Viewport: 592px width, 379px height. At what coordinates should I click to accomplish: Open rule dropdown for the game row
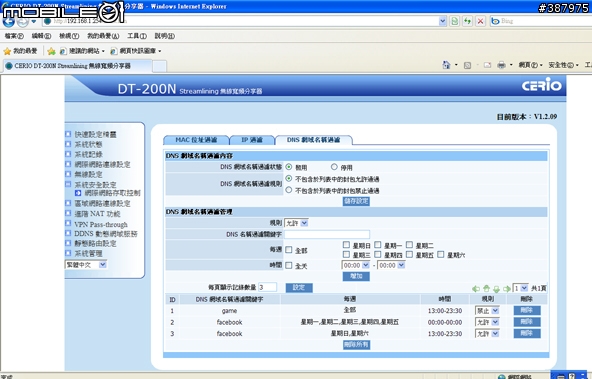pyautogui.click(x=487, y=311)
